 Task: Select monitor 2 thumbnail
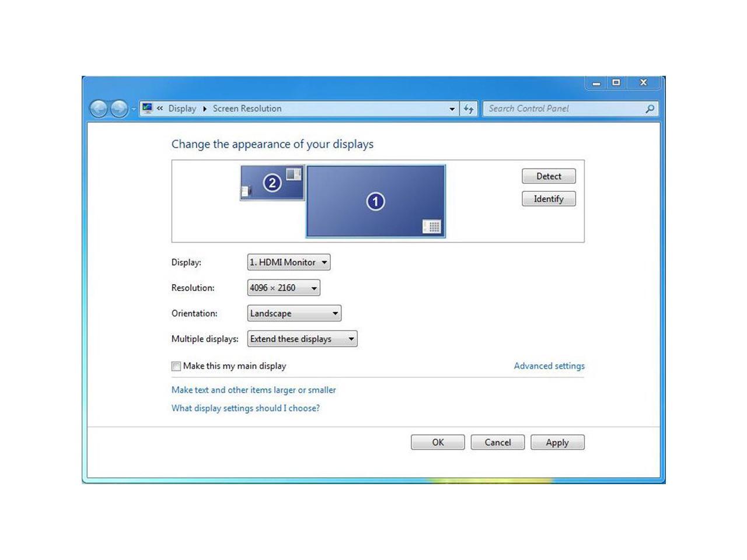[x=272, y=183]
